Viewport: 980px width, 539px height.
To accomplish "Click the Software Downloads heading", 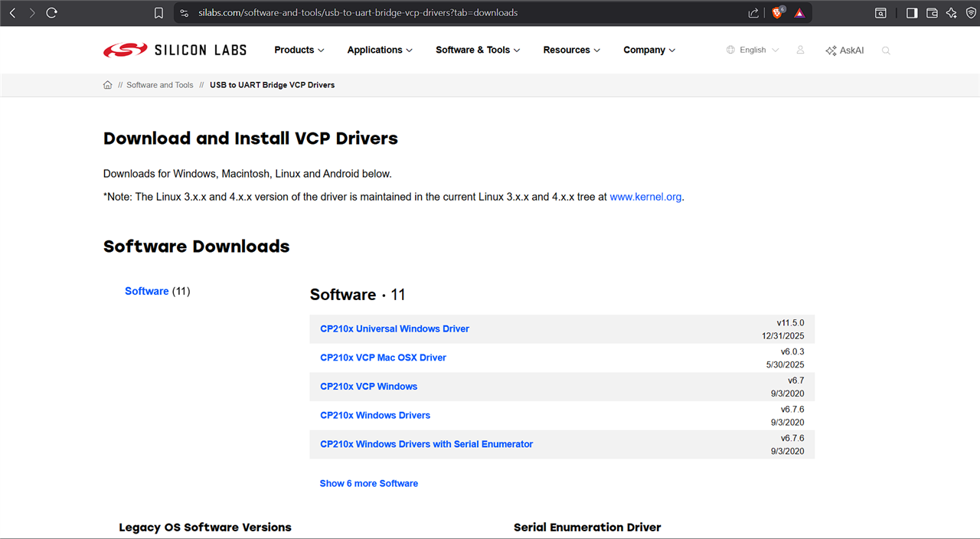I will click(x=197, y=247).
